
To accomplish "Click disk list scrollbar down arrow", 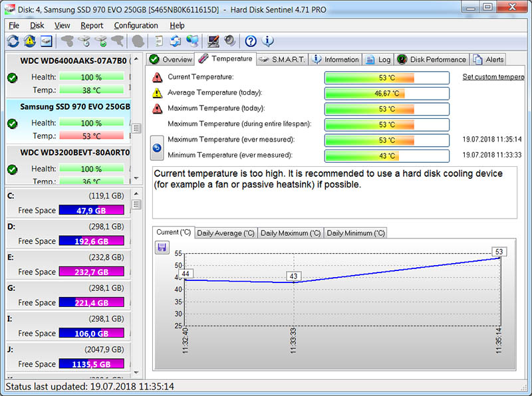I will 136,178.
